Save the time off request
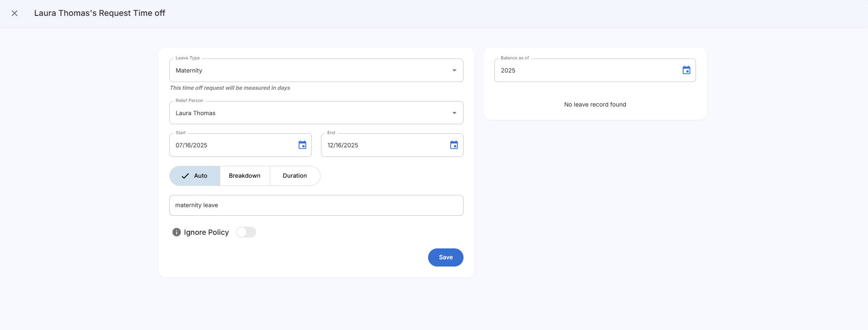The width and height of the screenshot is (868, 330). [x=445, y=257]
